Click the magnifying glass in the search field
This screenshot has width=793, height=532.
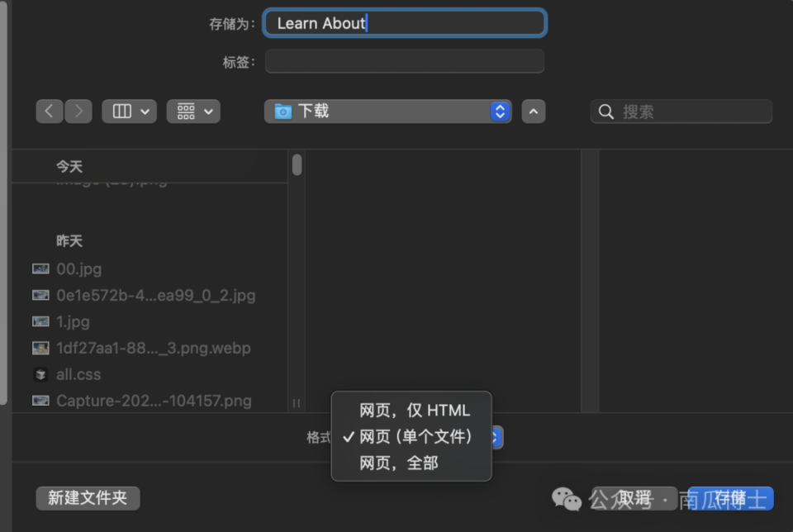(606, 111)
